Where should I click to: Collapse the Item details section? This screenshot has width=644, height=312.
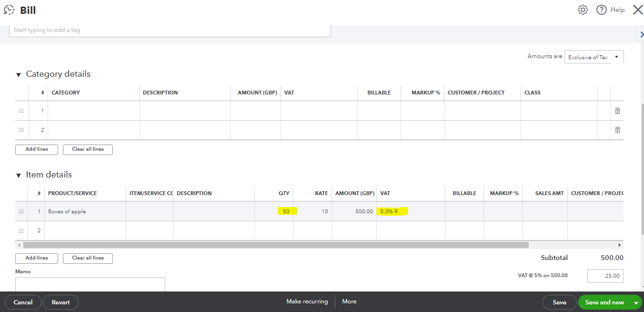point(19,175)
